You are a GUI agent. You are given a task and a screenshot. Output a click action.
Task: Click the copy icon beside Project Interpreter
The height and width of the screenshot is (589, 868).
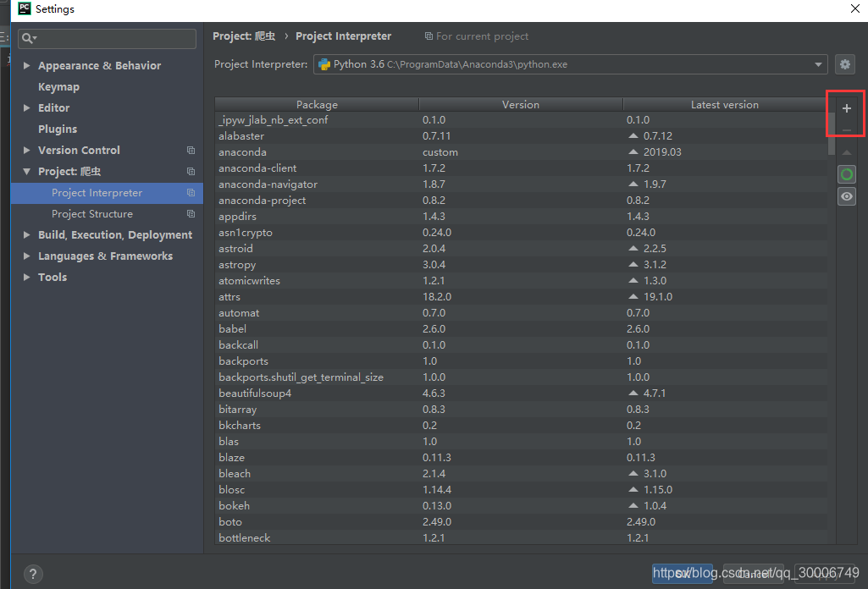(191, 192)
